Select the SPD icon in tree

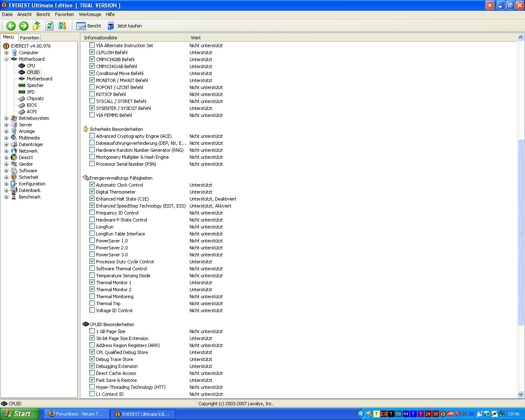[x=22, y=92]
